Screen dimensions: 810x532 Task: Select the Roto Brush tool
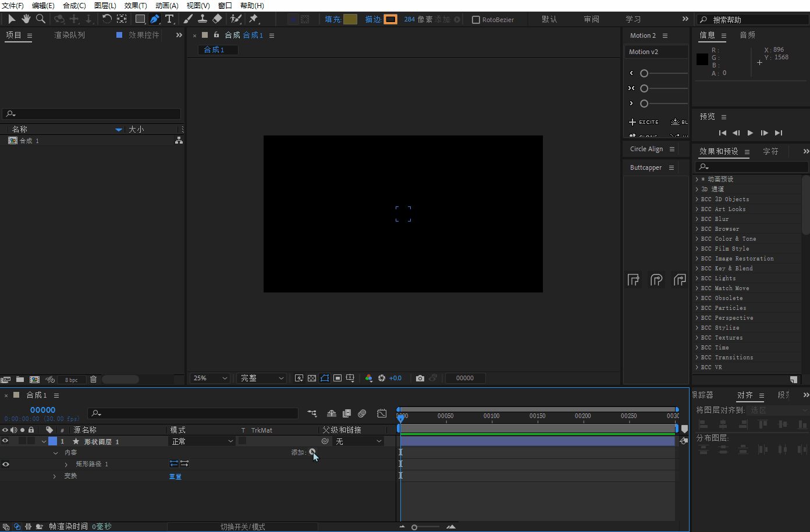click(x=236, y=19)
